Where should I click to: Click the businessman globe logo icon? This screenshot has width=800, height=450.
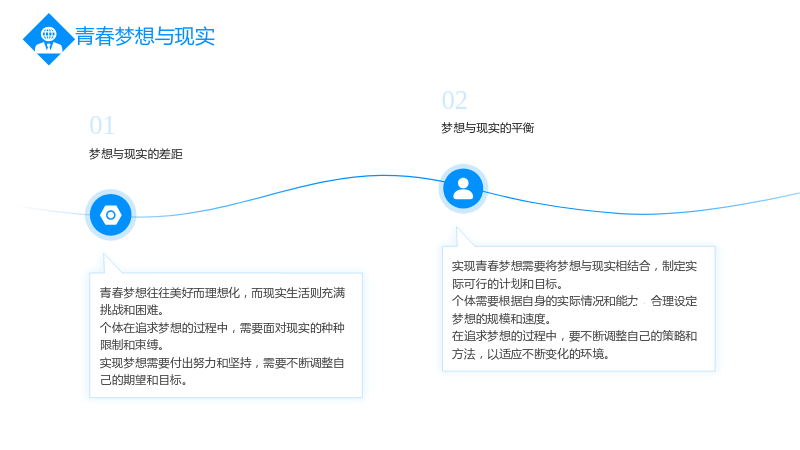(x=49, y=39)
